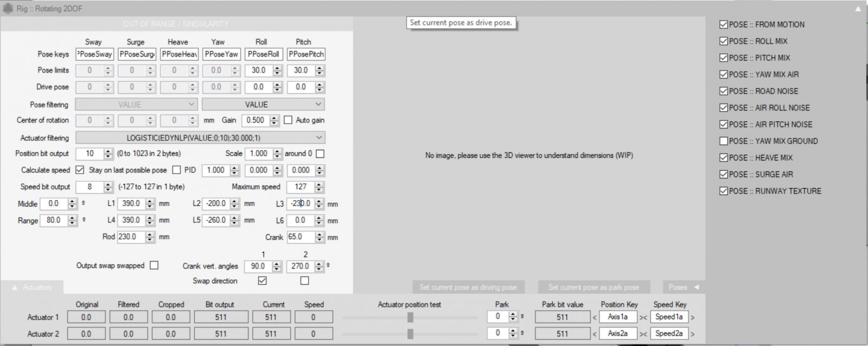Viewport: 868px width, 346px height.
Task: Enable Stay on last possible pose
Action: (176, 170)
